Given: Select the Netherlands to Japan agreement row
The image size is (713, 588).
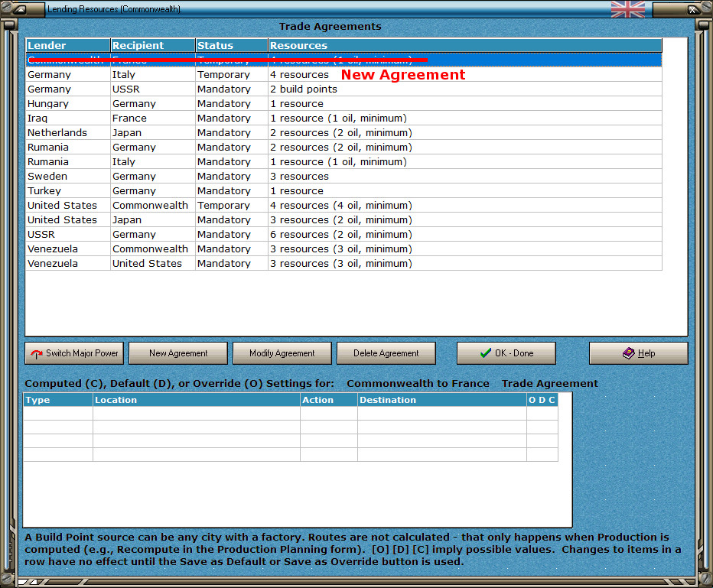Looking at the screenshot, I should [343, 133].
